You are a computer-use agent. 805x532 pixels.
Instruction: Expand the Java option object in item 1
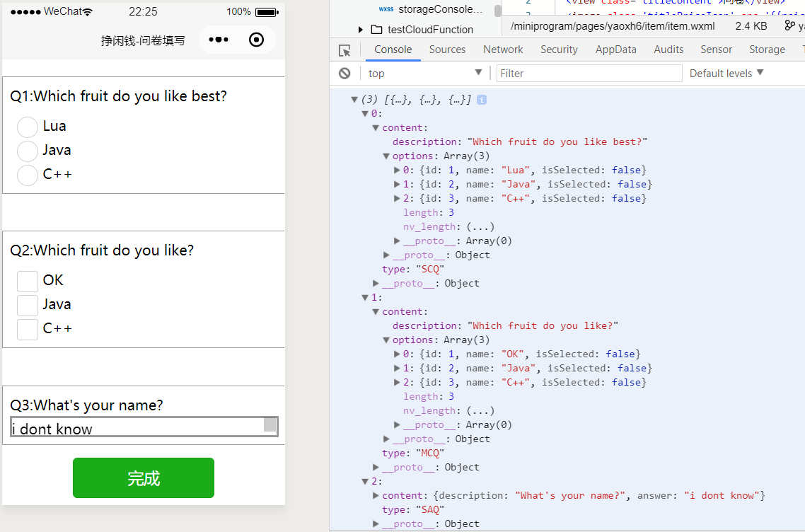tap(396, 368)
